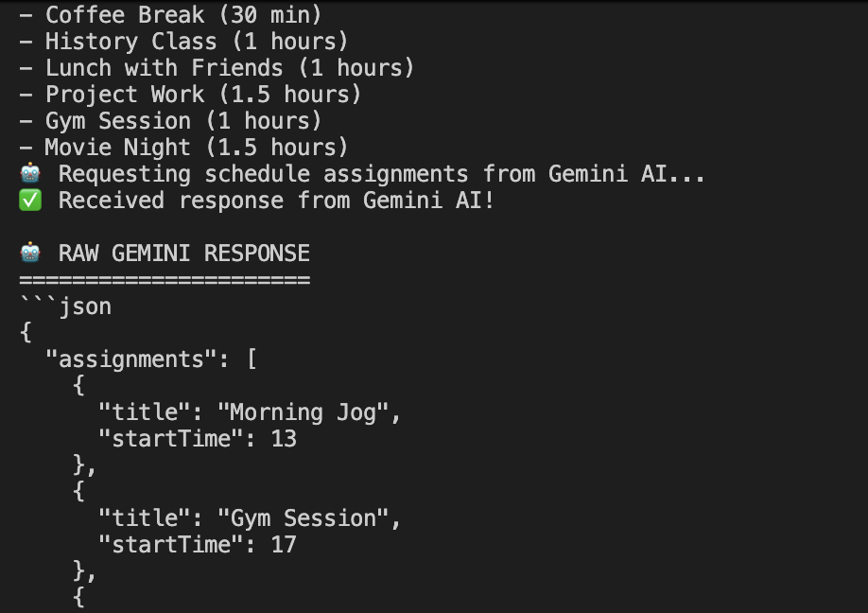Click the "assignments" JSON key

click(124, 359)
